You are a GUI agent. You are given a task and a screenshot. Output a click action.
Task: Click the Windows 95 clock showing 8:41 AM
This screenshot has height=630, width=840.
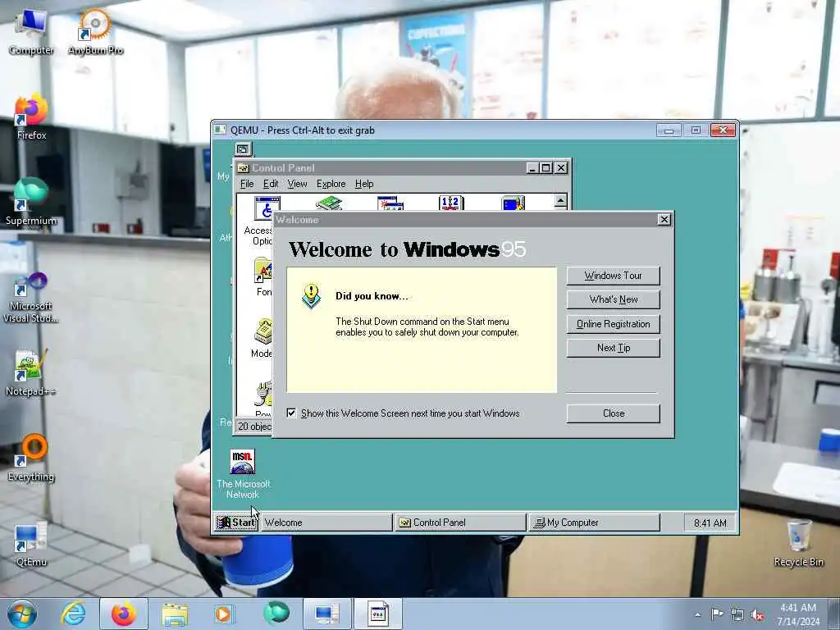710,523
